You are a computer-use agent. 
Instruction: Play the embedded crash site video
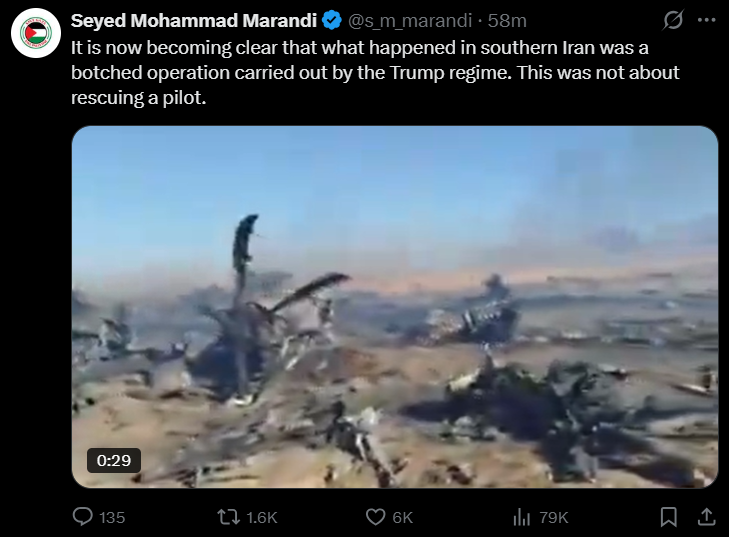[395, 307]
